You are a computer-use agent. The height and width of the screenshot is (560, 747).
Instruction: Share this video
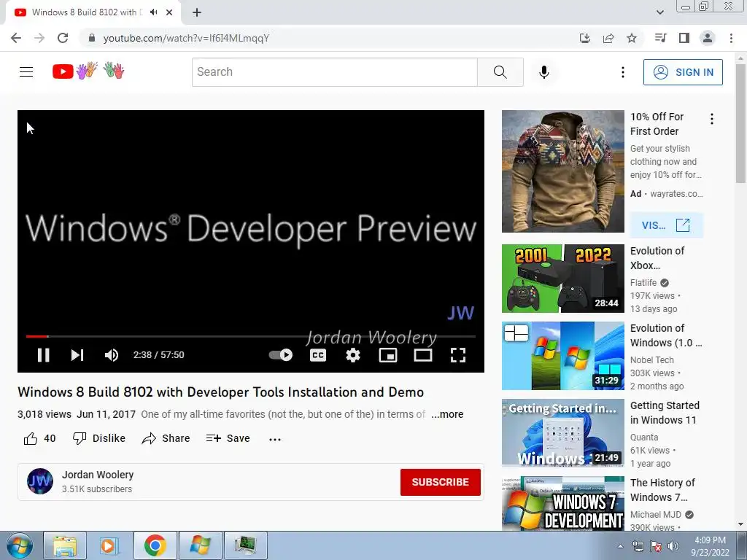pos(166,438)
